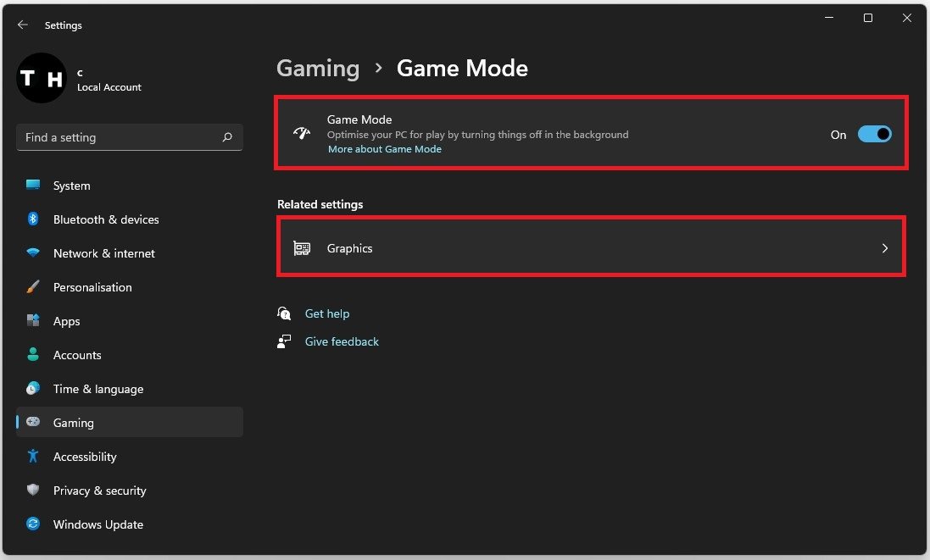Open the Give feedback link
Screen dimensions: 930x560
tap(342, 341)
